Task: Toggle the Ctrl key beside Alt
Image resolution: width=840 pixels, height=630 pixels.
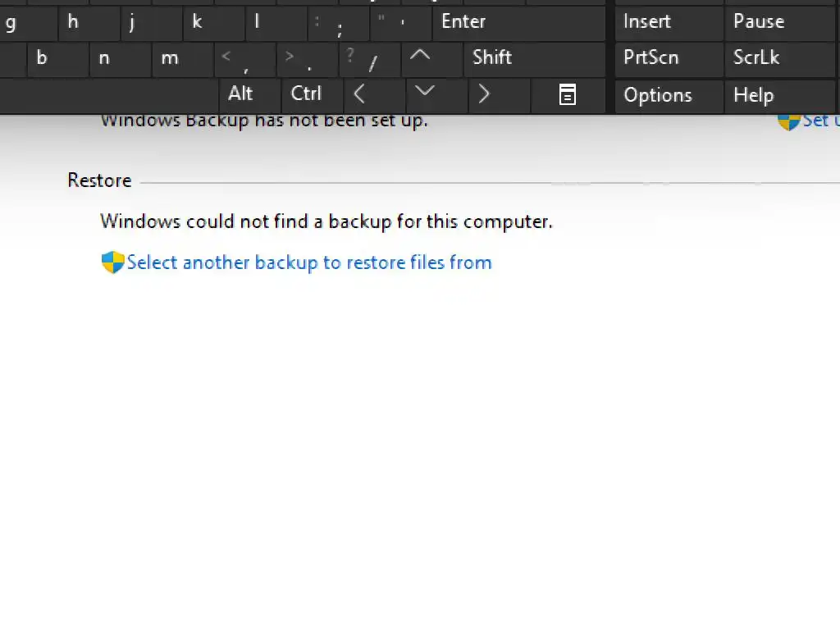Action: point(312,96)
